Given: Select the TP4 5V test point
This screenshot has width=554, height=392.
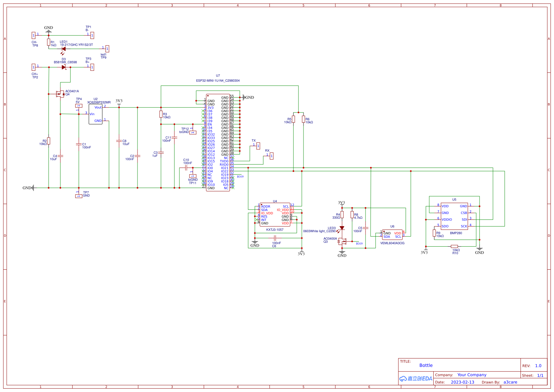Looking at the screenshot, I should tap(78, 106).
